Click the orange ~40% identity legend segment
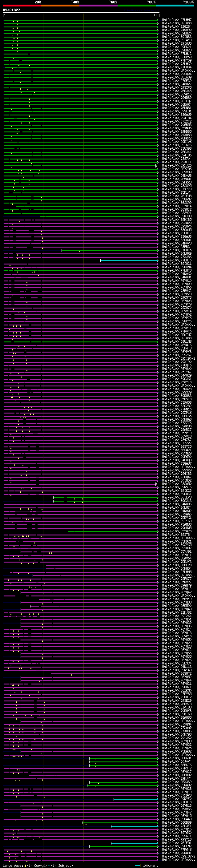Image resolution: width=197 pixels, height=868 pixels. 60,6
